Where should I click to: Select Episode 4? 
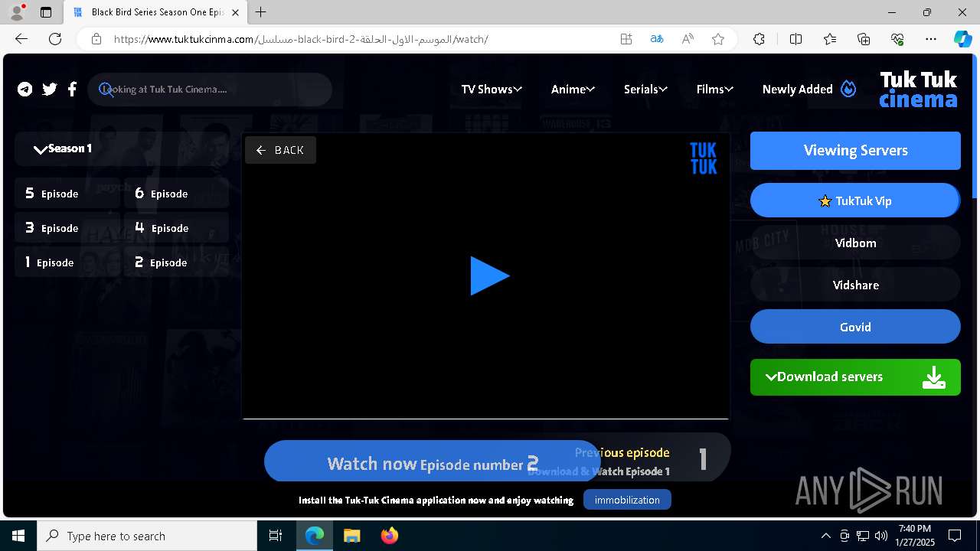pyautogui.click(x=176, y=228)
